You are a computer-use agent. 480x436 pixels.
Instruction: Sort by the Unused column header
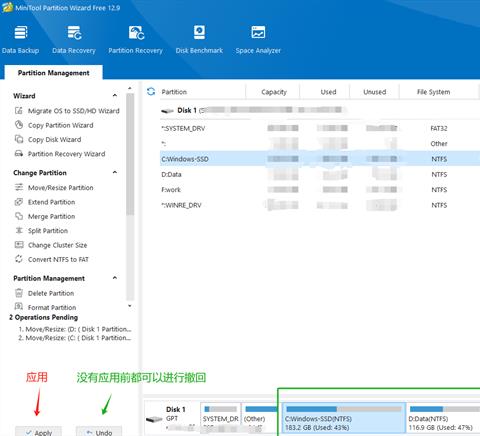pyautogui.click(x=374, y=92)
